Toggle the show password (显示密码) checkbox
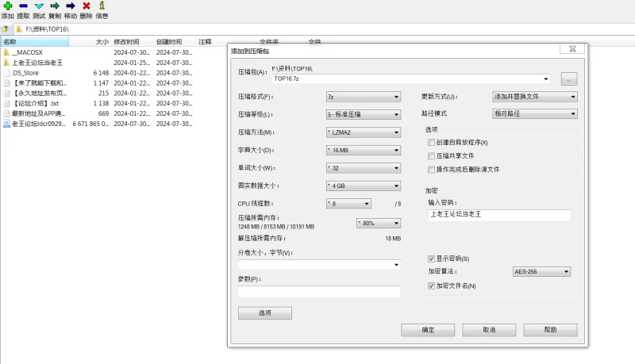 coord(431,259)
